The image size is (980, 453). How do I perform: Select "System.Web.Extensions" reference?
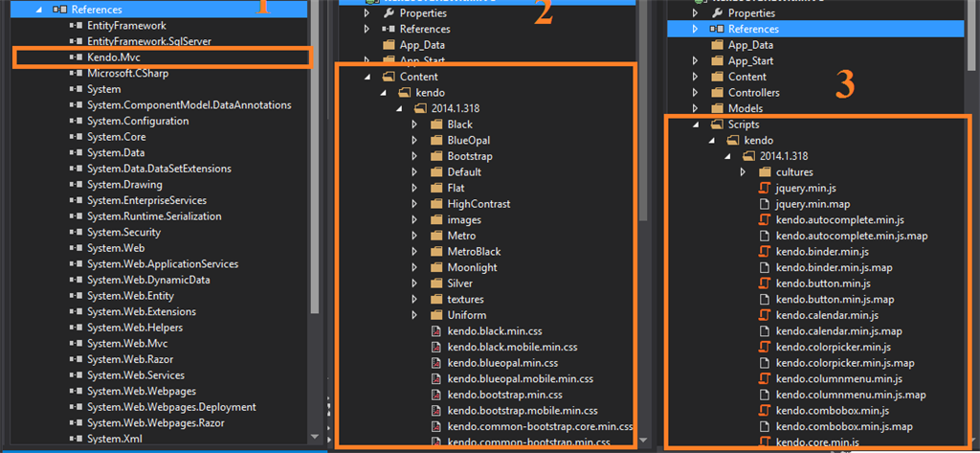(x=142, y=311)
